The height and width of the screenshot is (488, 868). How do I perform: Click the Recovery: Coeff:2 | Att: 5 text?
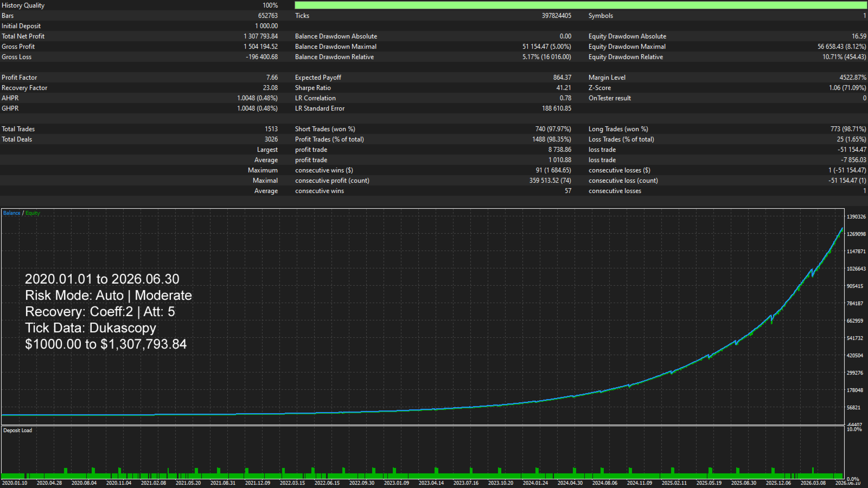(100, 312)
